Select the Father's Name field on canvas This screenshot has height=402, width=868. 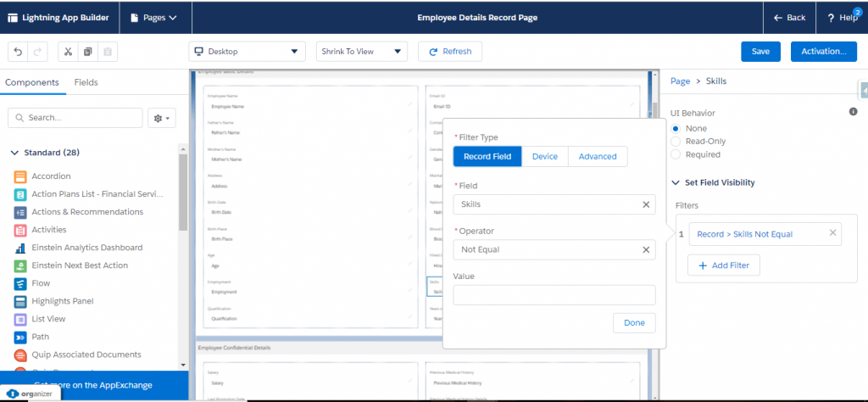310,128
